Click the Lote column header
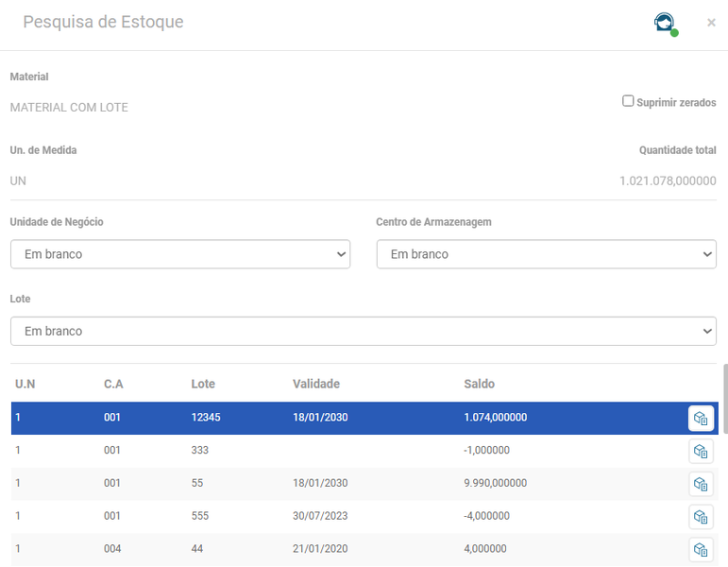Image resolution: width=728 pixels, height=567 pixels. point(203,384)
